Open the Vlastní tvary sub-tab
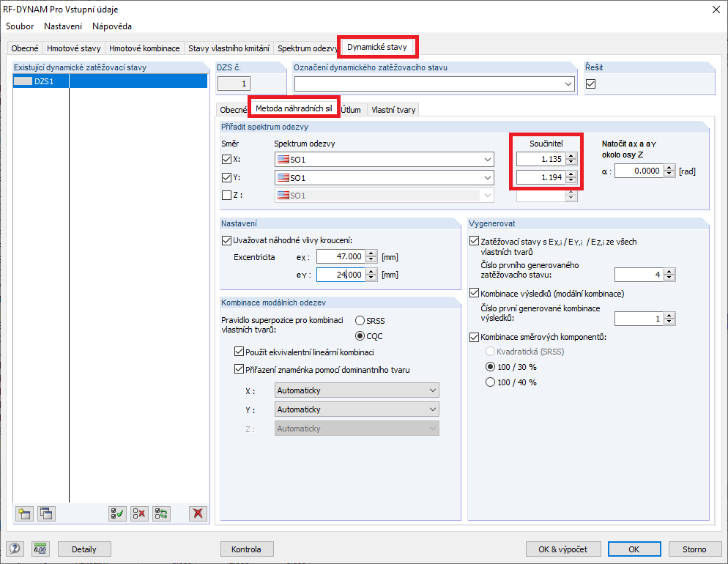Screen dimensions: 728x564 [393, 110]
